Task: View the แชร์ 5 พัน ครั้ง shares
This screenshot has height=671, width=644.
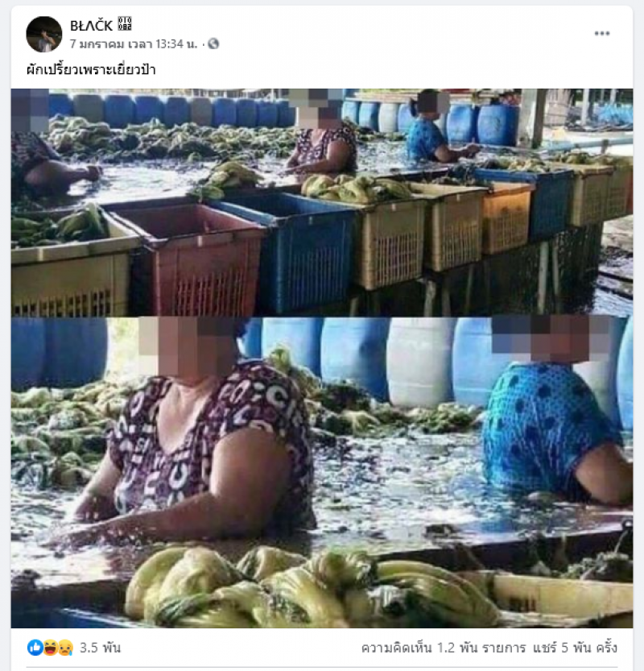Action: [x=575, y=648]
